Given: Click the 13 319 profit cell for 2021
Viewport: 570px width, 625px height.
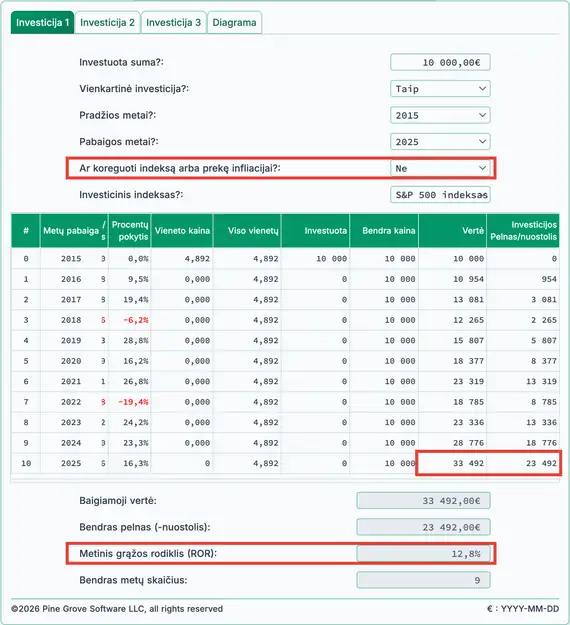Looking at the screenshot, I should coord(523,381).
